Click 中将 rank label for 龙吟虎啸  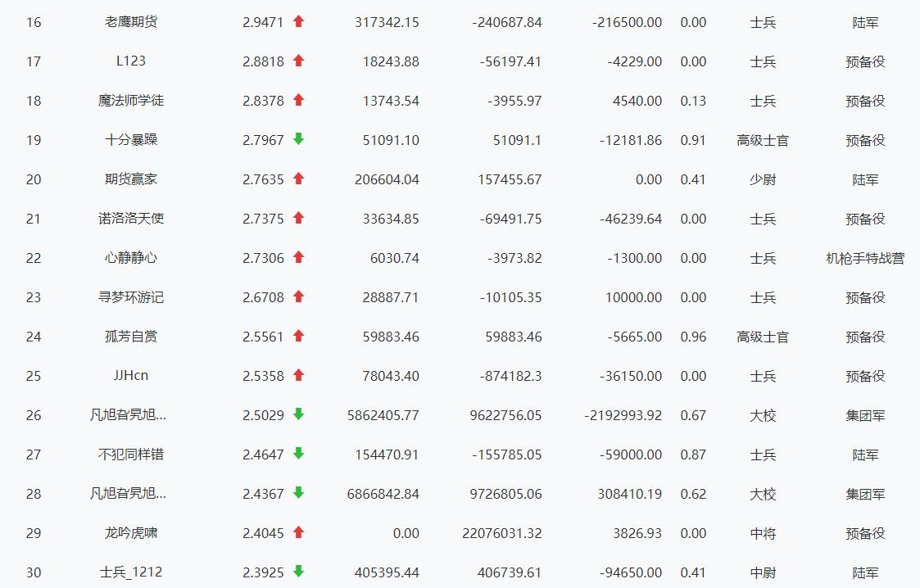[763, 533]
